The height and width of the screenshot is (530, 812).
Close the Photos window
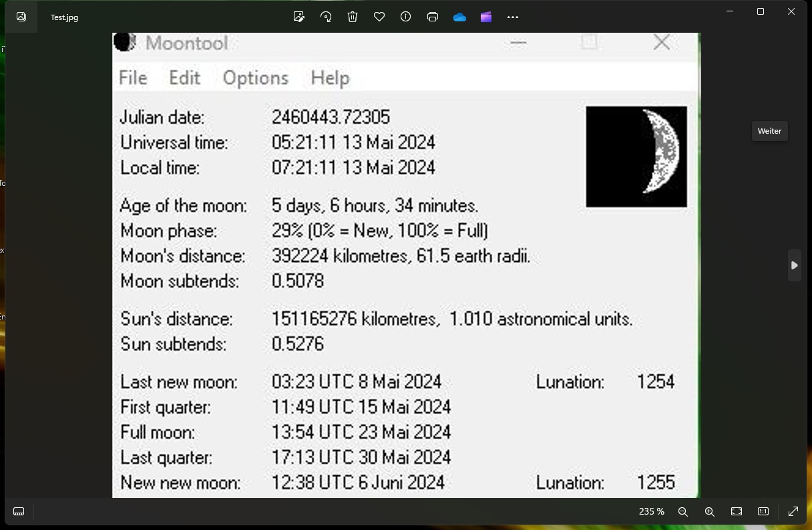(791, 11)
